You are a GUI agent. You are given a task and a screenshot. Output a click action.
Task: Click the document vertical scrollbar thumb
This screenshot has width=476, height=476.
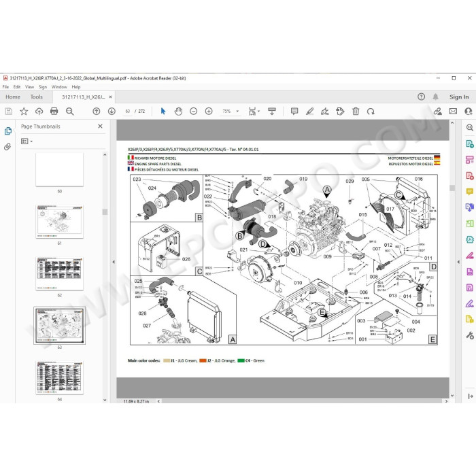coord(452,188)
